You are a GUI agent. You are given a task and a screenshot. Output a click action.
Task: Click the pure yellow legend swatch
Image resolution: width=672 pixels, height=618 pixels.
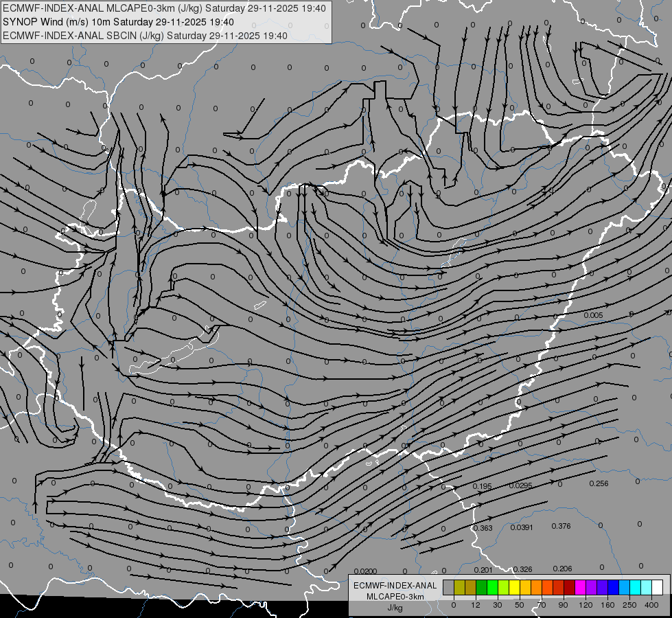coord(514,587)
